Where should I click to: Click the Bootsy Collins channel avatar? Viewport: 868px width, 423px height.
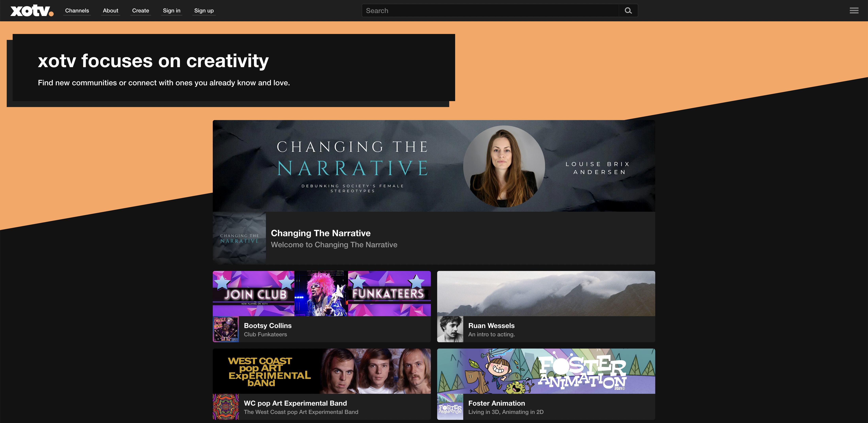(x=226, y=329)
